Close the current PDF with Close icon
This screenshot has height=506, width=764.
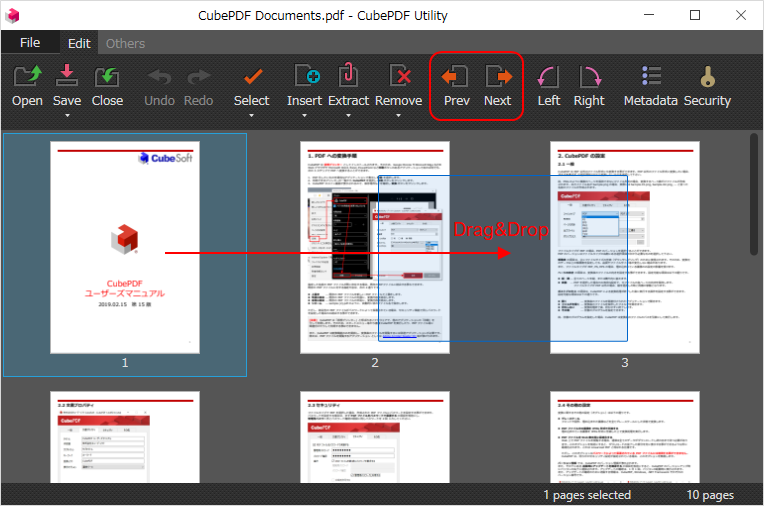(x=107, y=86)
